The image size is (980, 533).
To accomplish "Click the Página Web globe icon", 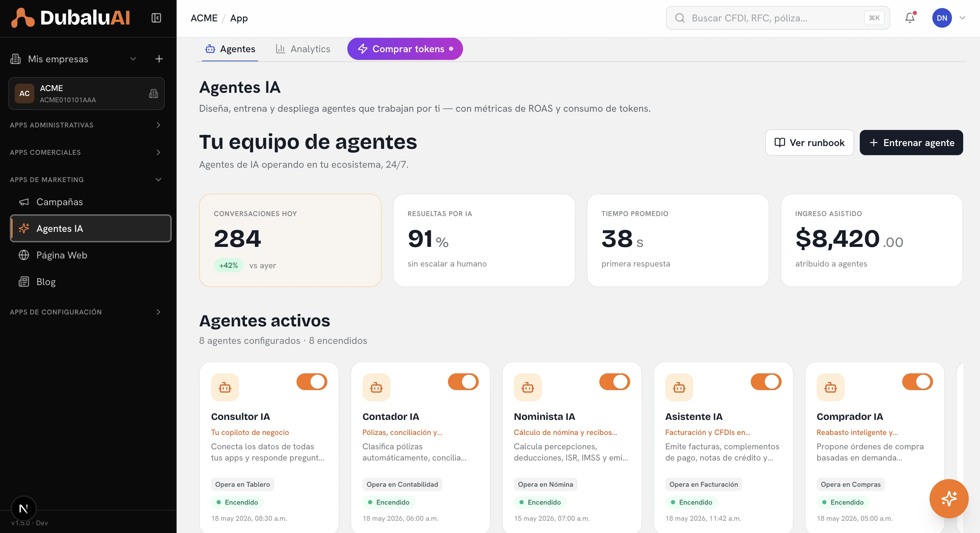I will click(x=24, y=255).
